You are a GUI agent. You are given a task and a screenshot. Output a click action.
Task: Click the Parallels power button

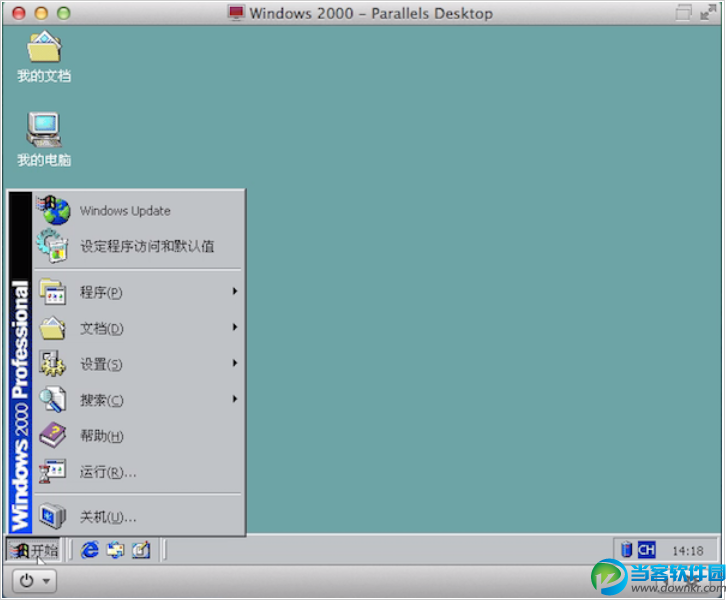[x=27, y=580]
